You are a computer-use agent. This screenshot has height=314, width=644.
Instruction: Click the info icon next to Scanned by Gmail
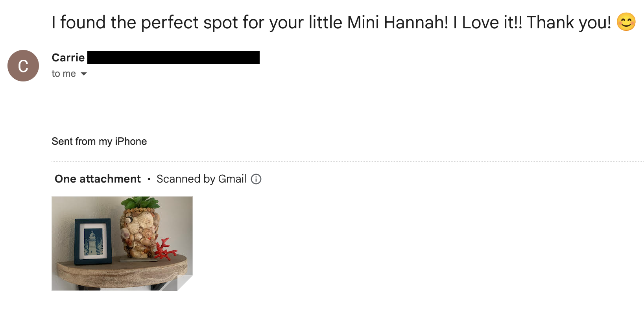tap(256, 179)
